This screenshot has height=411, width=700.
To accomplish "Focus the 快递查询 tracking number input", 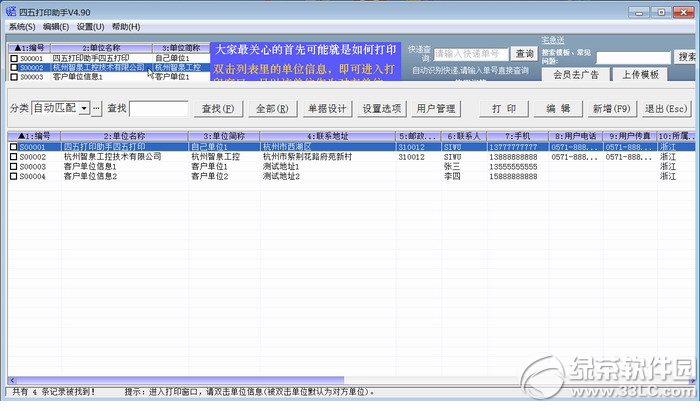I will click(471, 54).
